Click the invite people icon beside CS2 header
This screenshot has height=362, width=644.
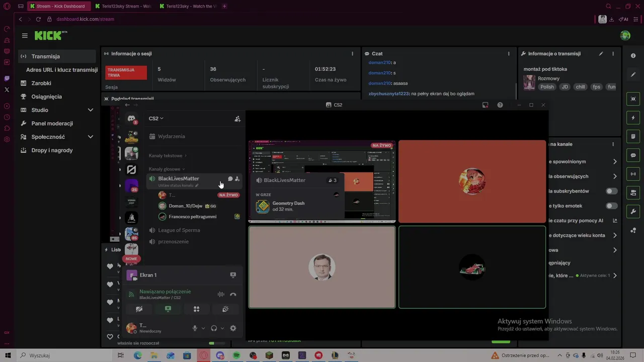click(237, 119)
